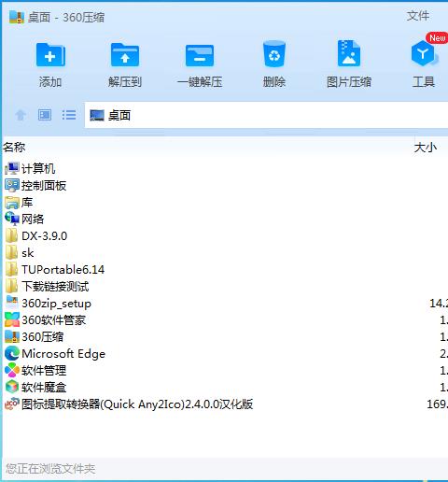Select the Microsoft Edge shortcut
The image size is (448, 482).
tap(55, 354)
